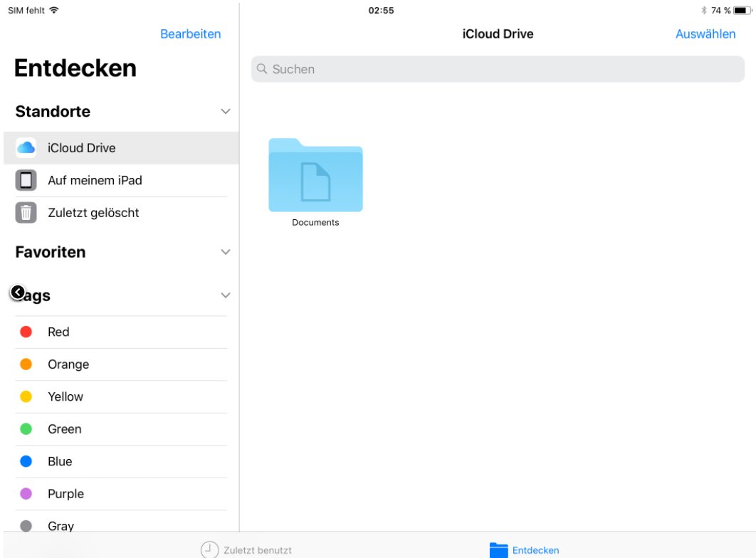
Task: Switch to the Entdecken tab
Action: (524, 549)
